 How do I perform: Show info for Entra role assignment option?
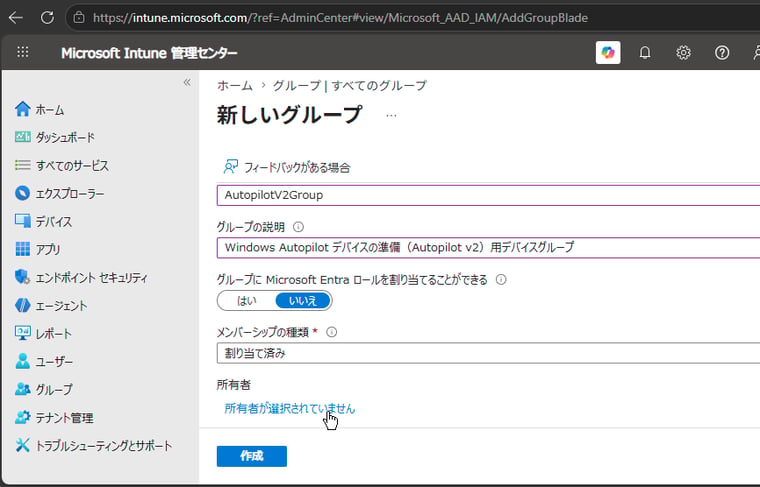tap(501, 280)
